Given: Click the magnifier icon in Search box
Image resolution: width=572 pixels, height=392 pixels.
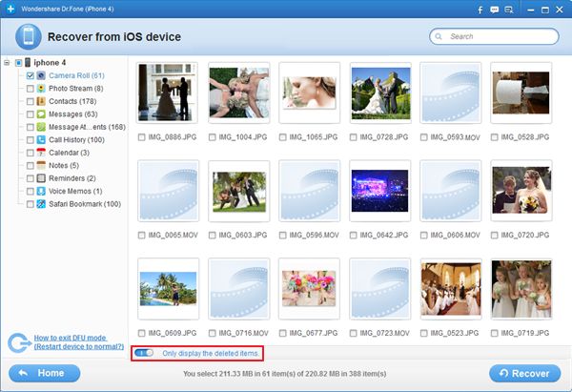Looking at the screenshot, I should pos(439,36).
